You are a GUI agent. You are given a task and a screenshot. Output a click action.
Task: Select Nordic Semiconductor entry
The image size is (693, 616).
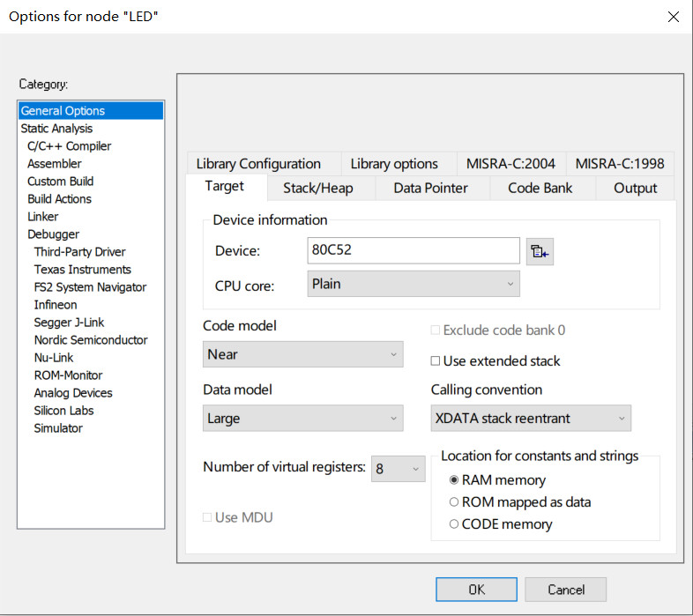coord(91,340)
